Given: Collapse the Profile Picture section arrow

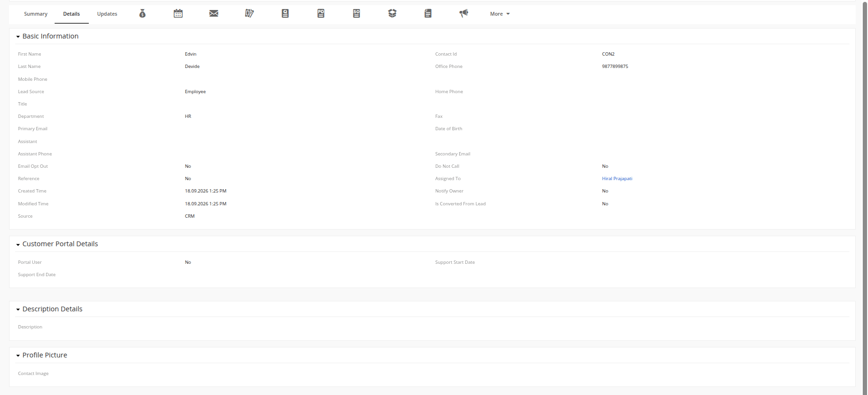Looking at the screenshot, I should click(18, 356).
